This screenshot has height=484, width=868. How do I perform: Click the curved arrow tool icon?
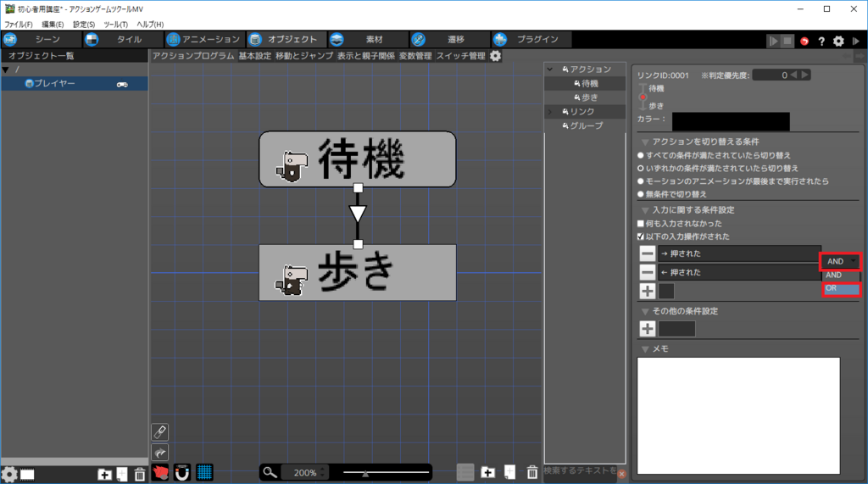pyautogui.click(x=160, y=453)
